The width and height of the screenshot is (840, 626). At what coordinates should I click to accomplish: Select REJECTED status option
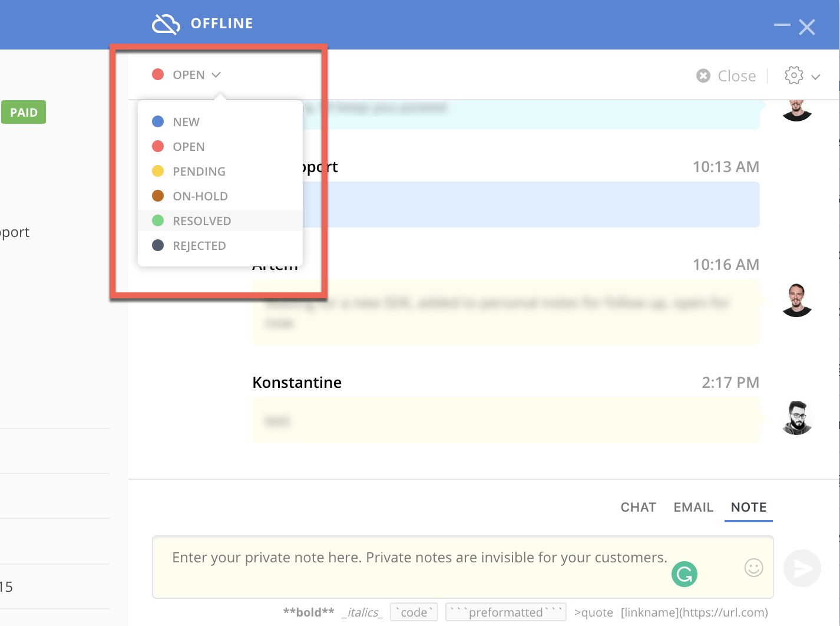(220, 246)
